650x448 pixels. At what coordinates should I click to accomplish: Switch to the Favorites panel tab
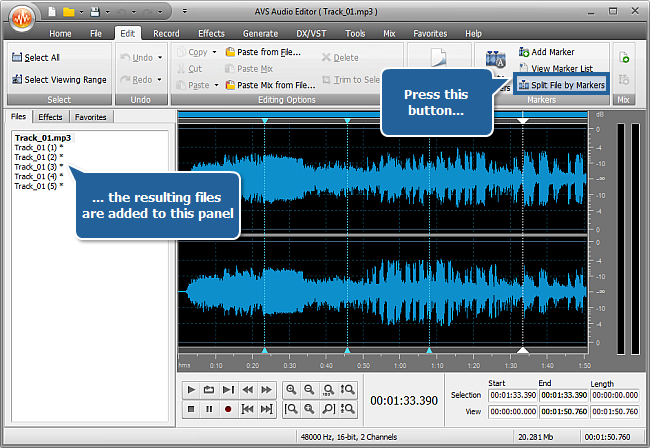pyautogui.click(x=91, y=117)
